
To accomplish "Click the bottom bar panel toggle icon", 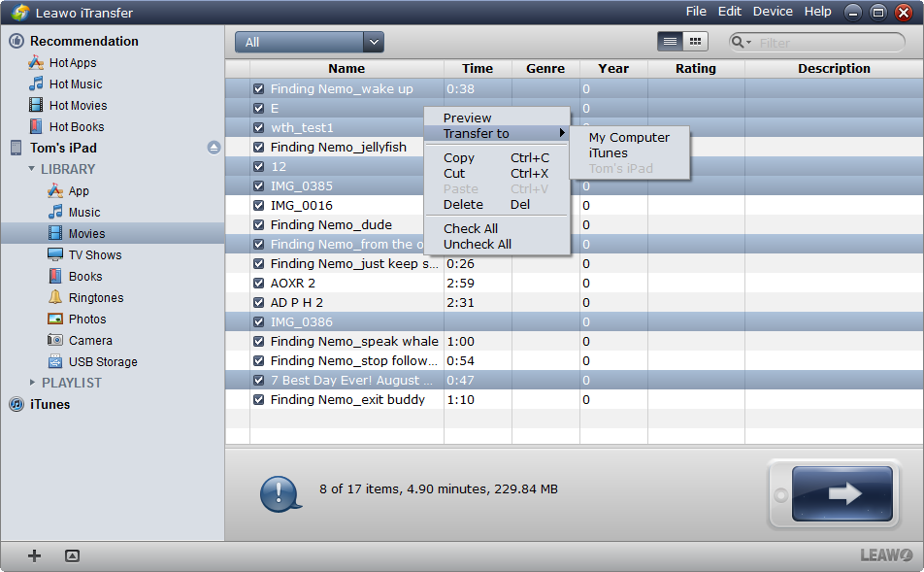I will click(x=72, y=555).
